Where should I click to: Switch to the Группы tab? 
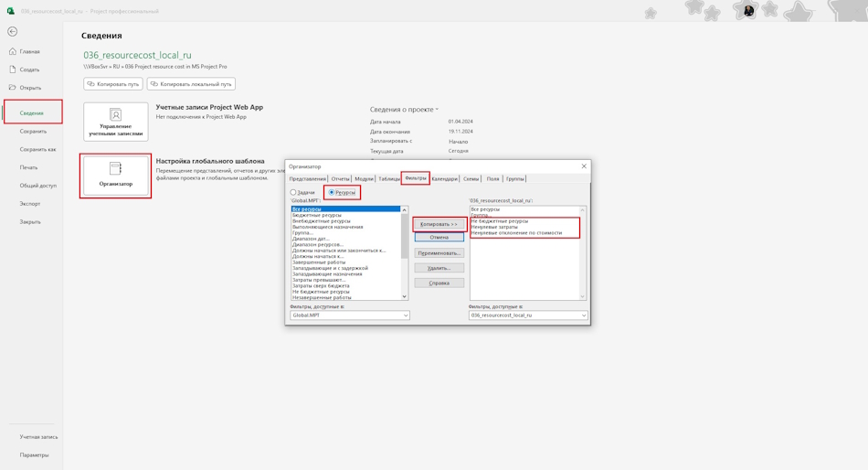514,178
